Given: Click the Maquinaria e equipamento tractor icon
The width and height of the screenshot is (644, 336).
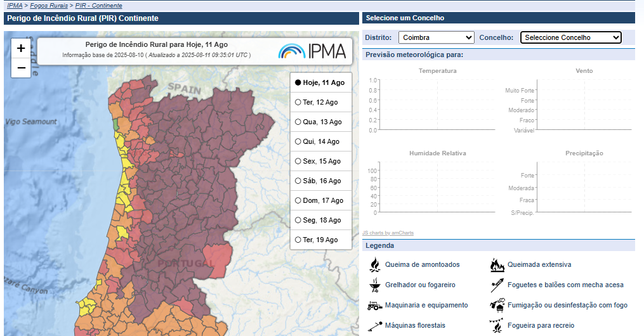Looking at the screenshot, I should (374, 305).
